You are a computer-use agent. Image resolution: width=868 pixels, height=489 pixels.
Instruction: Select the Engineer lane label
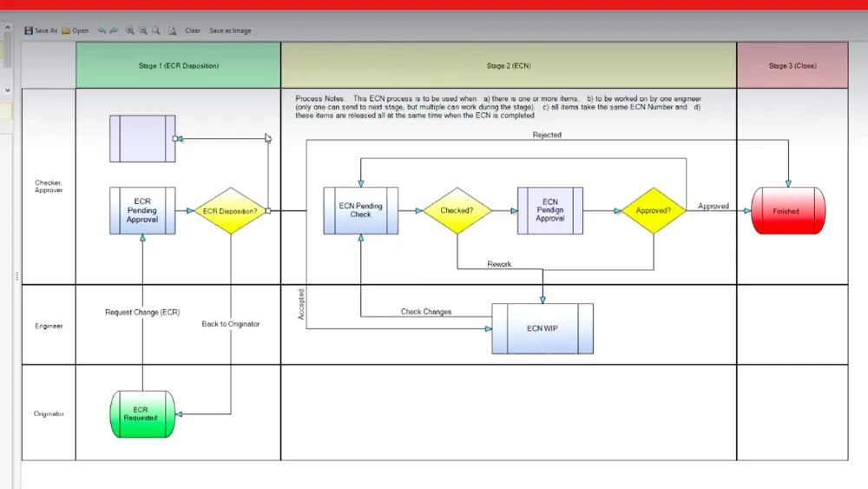click(x=49, y=326)
